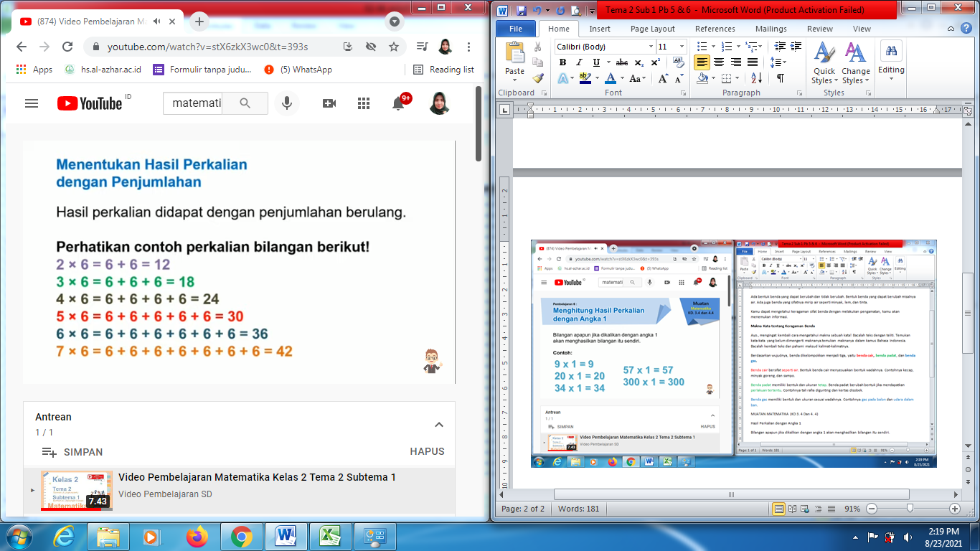Open Chrome three-dot menu

tap(468, 47)
